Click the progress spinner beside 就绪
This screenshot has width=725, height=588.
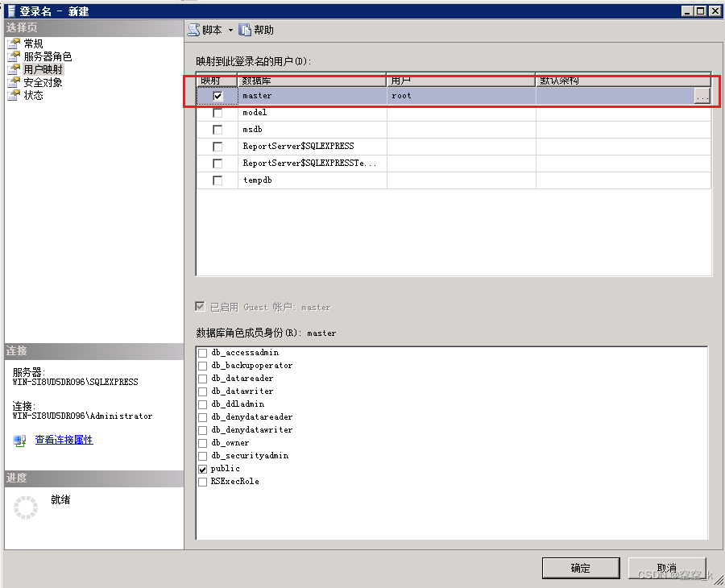point(25,507)
